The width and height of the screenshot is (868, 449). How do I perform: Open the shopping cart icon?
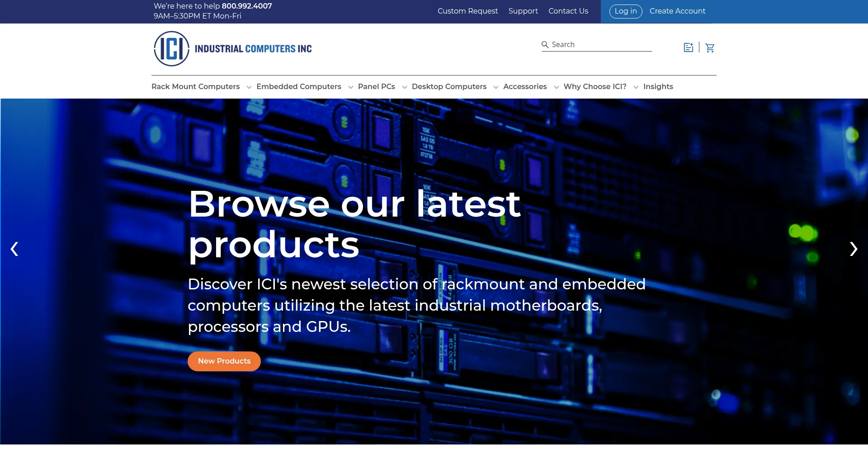[x=710, y=48]
